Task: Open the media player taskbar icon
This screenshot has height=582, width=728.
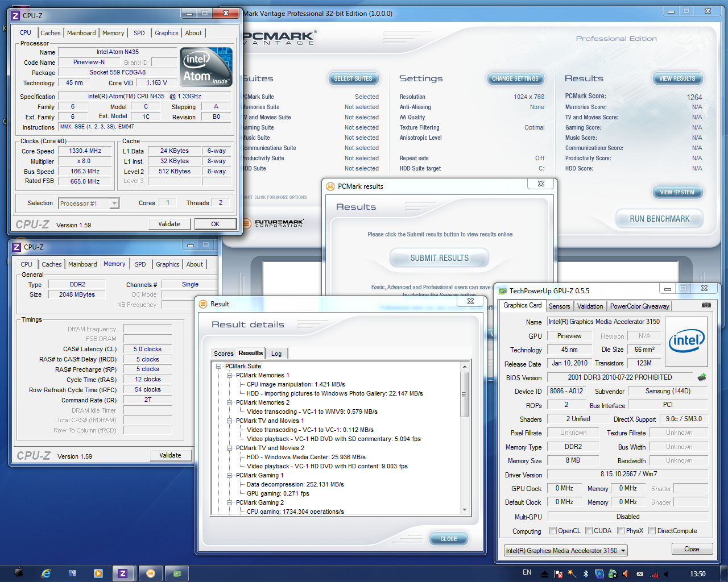Action: (x=98, y=573)
